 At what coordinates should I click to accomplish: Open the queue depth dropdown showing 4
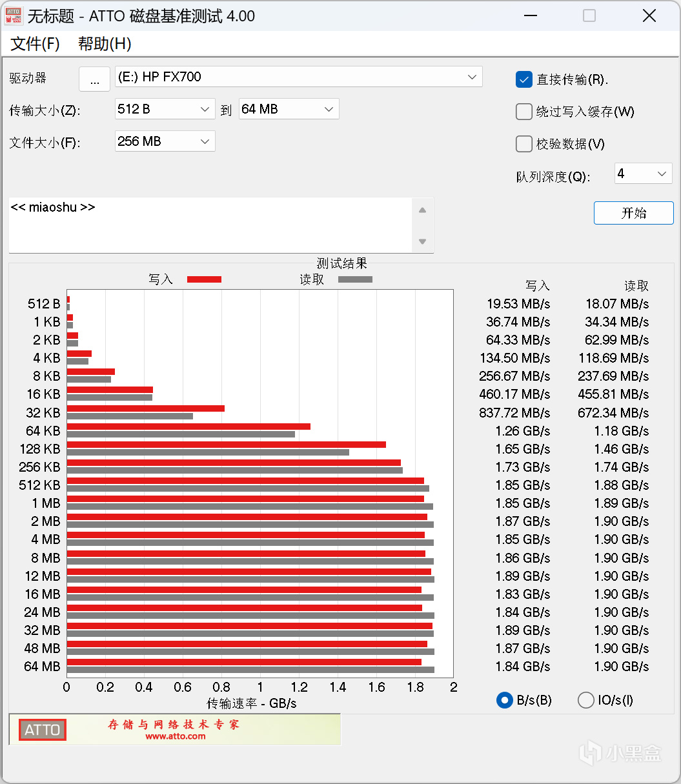643,174
